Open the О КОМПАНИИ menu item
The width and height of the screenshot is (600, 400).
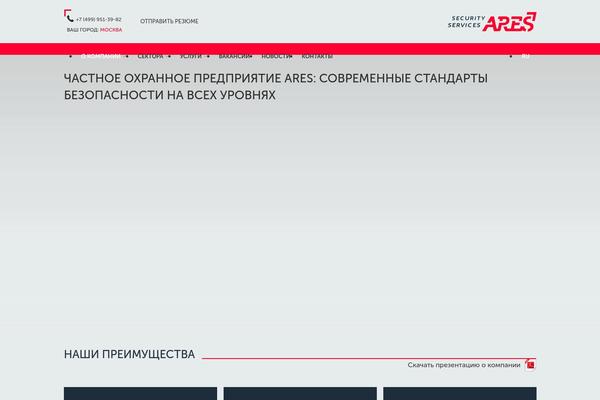(x=101, y=56)
